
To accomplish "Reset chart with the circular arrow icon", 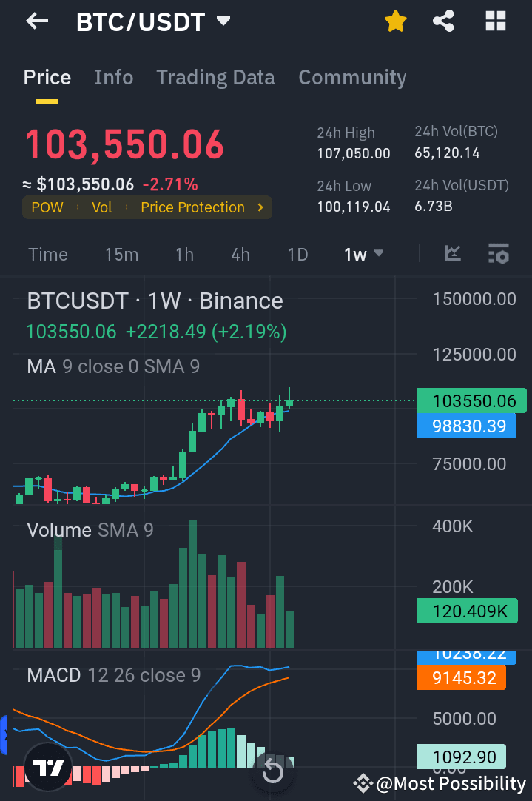I will point(272,772).
